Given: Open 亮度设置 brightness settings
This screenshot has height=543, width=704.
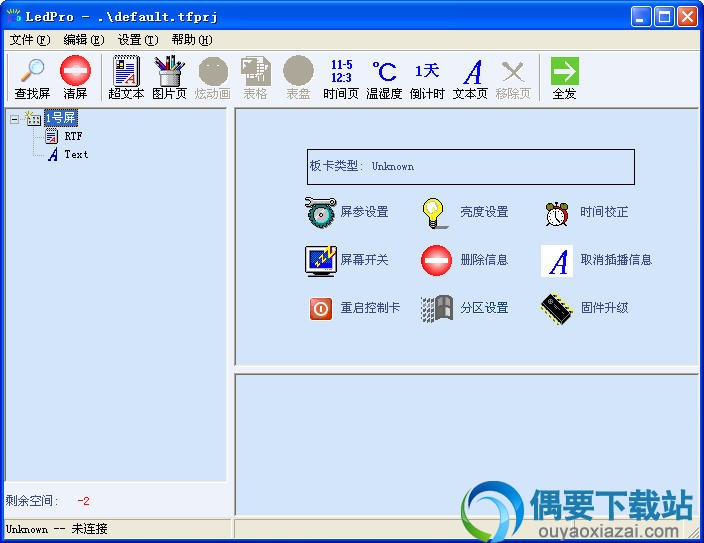Looking at the screenshot, I should 465,212.
